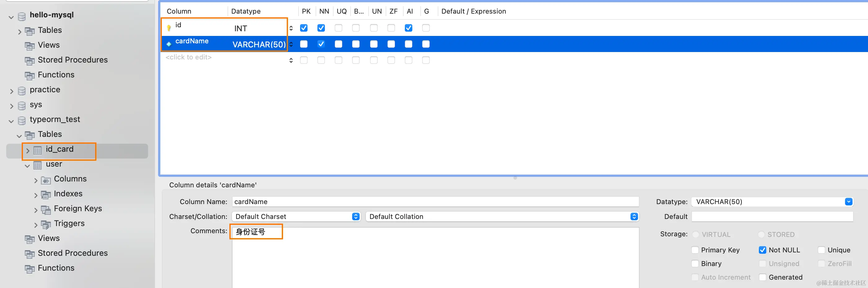Toggle UN checkbox for id column
The image size is (868, 288).
coord(374,28)
